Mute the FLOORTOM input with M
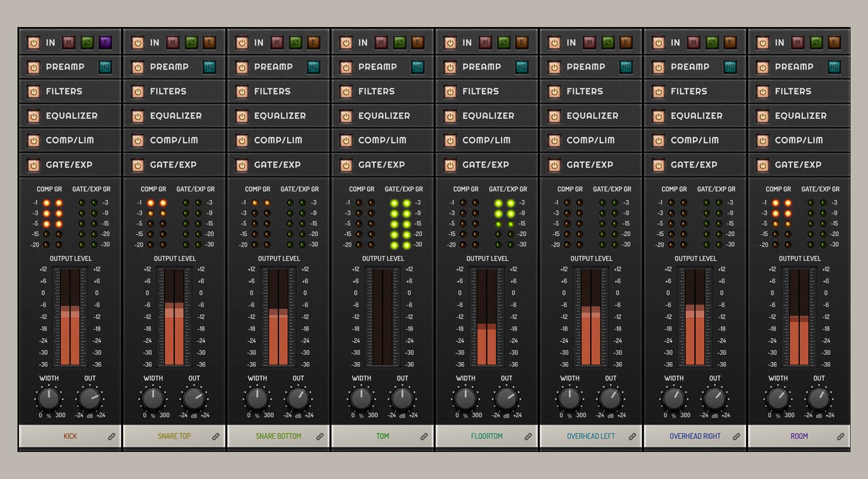Screen dimensions: 868x479 [x=485, y=42]
